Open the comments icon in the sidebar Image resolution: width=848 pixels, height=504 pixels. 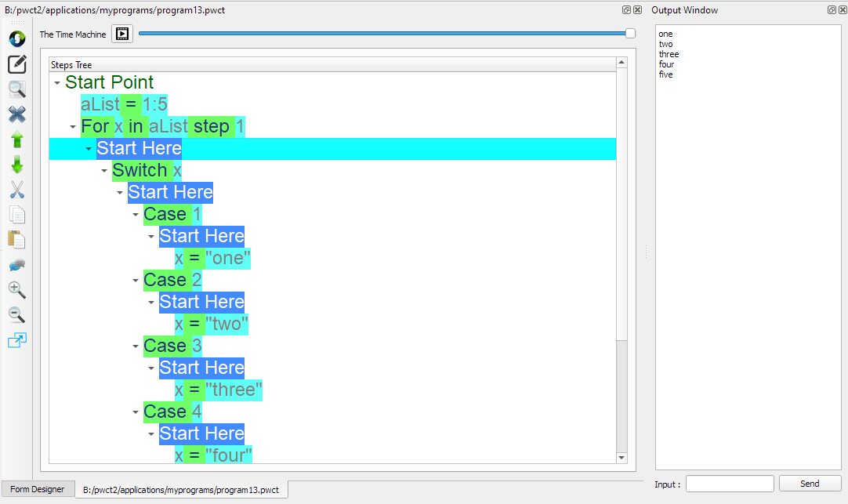pos(16,265)
